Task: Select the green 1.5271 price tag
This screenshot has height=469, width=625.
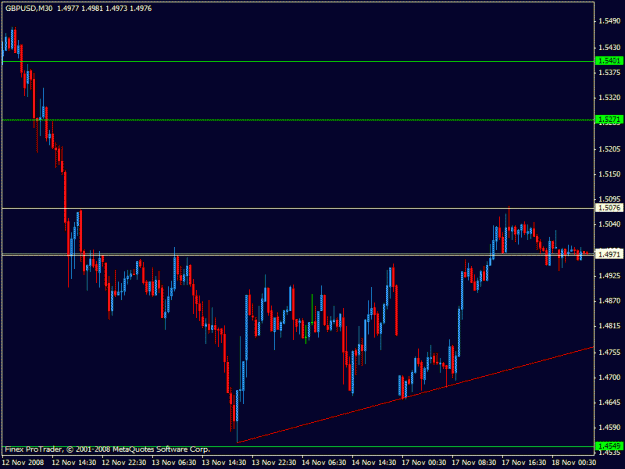Action: click(x=609, y=119)
